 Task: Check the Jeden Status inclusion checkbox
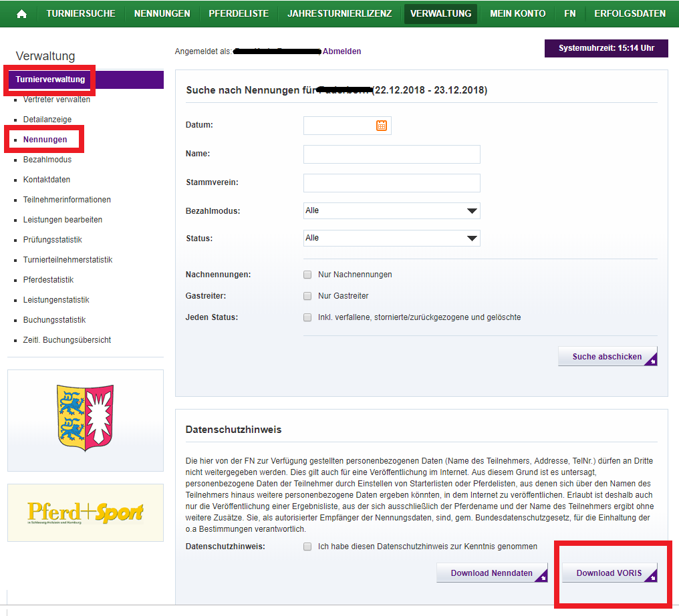(307, 317)
